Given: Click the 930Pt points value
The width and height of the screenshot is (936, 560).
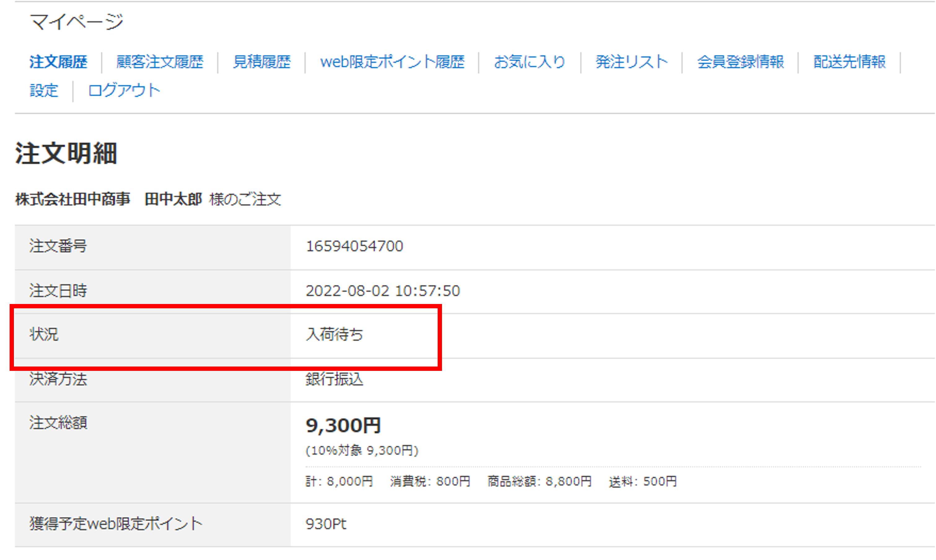Looking at the screenshot, I should click(x=326, y=524).
